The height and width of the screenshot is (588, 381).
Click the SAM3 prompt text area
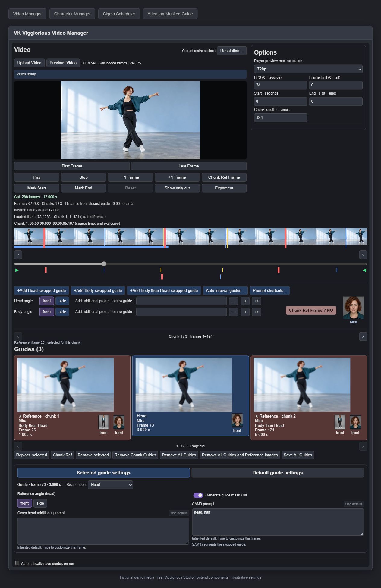pos(278,522)
